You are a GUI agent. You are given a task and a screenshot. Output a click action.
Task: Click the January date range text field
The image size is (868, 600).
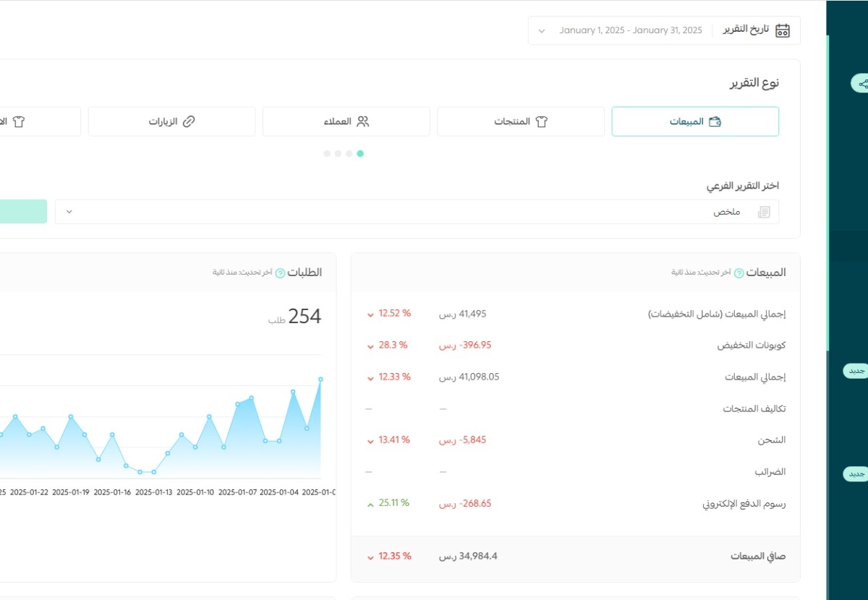coord(630,30)
